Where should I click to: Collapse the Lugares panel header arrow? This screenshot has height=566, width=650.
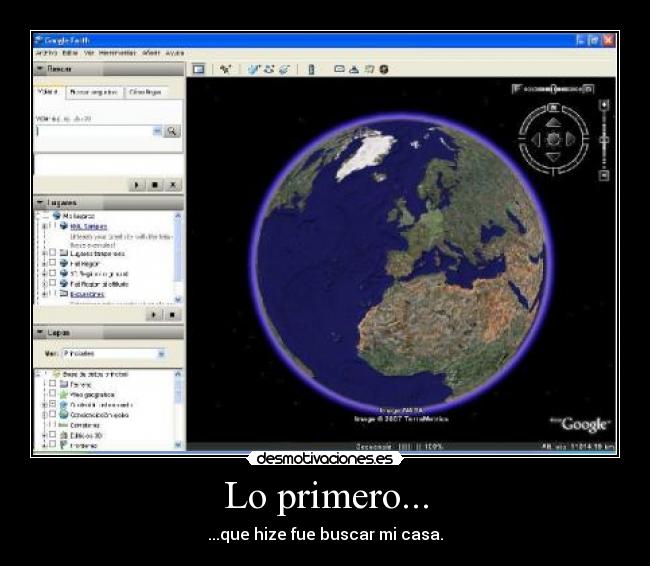40,202
